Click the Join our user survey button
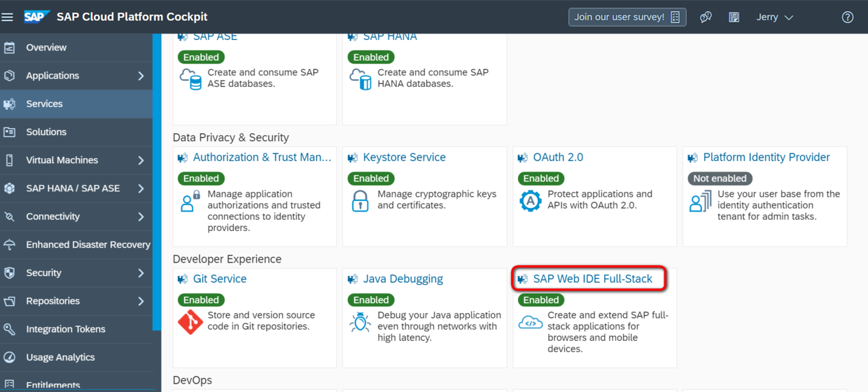This screenshot has width=868, height=392. pyautogui.click(x=626, y=17)
